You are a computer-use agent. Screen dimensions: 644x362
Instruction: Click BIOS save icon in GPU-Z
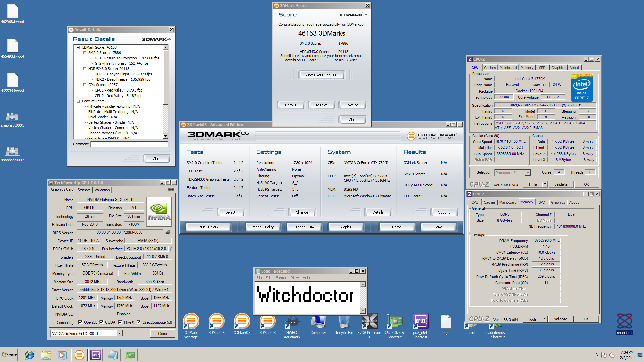168,232
